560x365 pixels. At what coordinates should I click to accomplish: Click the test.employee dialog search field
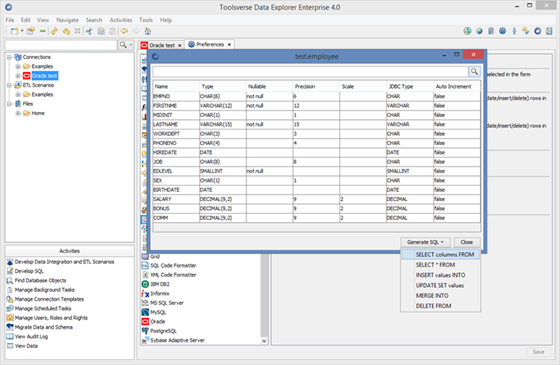tap(310, 72)
